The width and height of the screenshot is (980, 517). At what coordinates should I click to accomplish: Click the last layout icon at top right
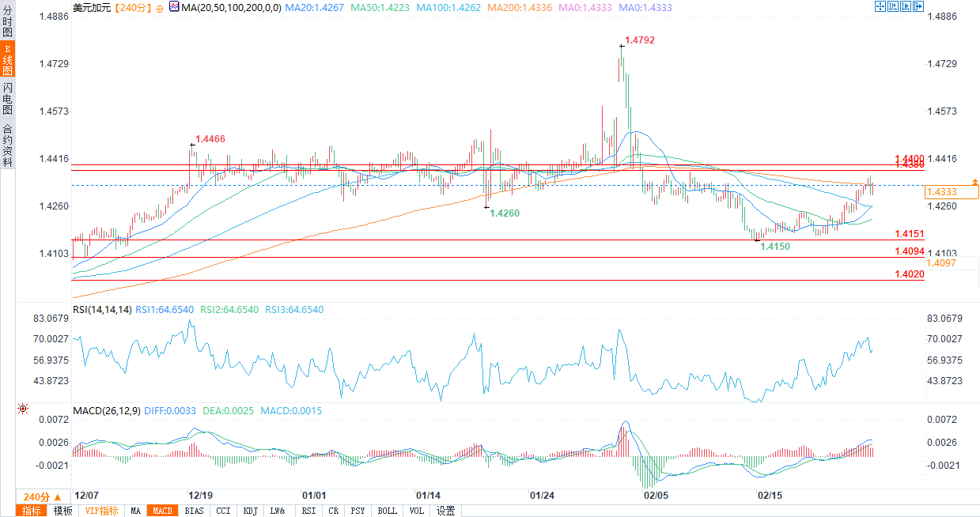918,6
